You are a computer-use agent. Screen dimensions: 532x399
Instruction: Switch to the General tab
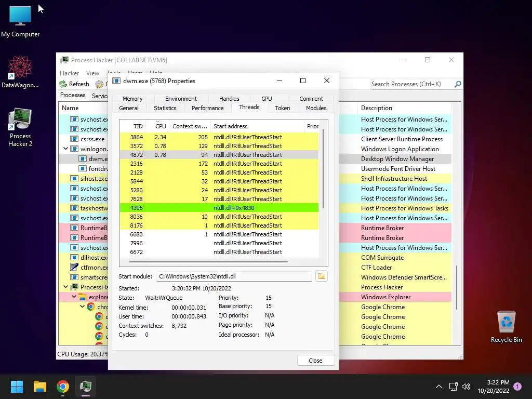click(x=129, y=108)
